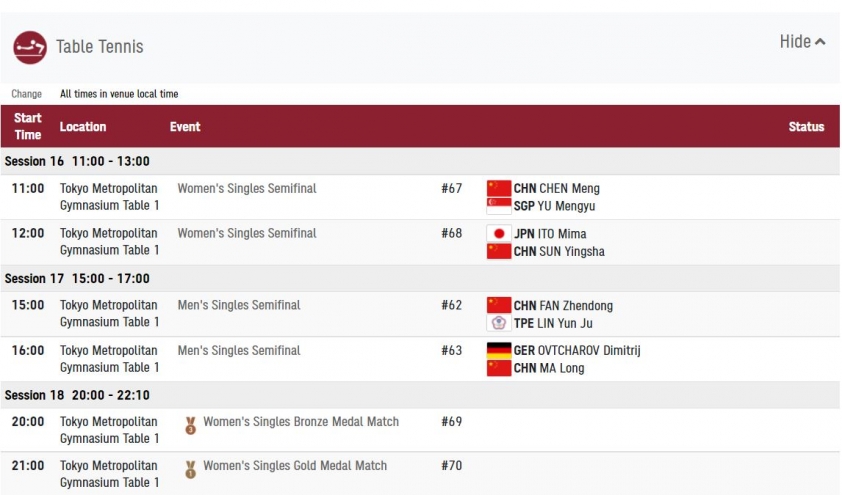Open Women's Singles Semifinal match #67

[247, 188]
